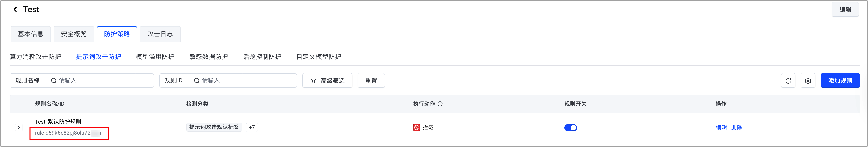This screenshot has width=868, height=147.
Task: Switch to the 攻击日志 tab
Action: [x=160, y=34]
